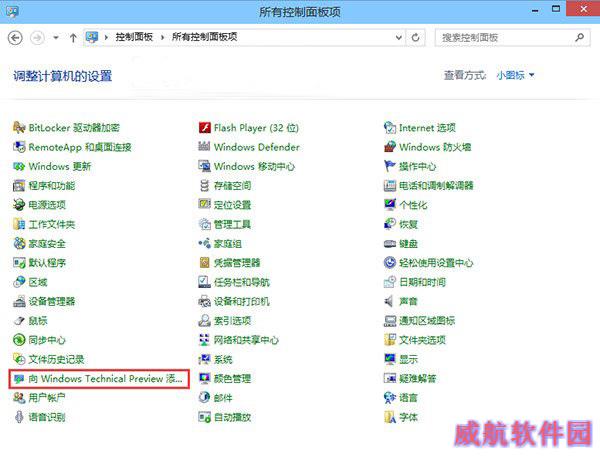Open 家庭安全 link
Image resolution: width=600 pixels, height=457 pixels.
point(47,243)
